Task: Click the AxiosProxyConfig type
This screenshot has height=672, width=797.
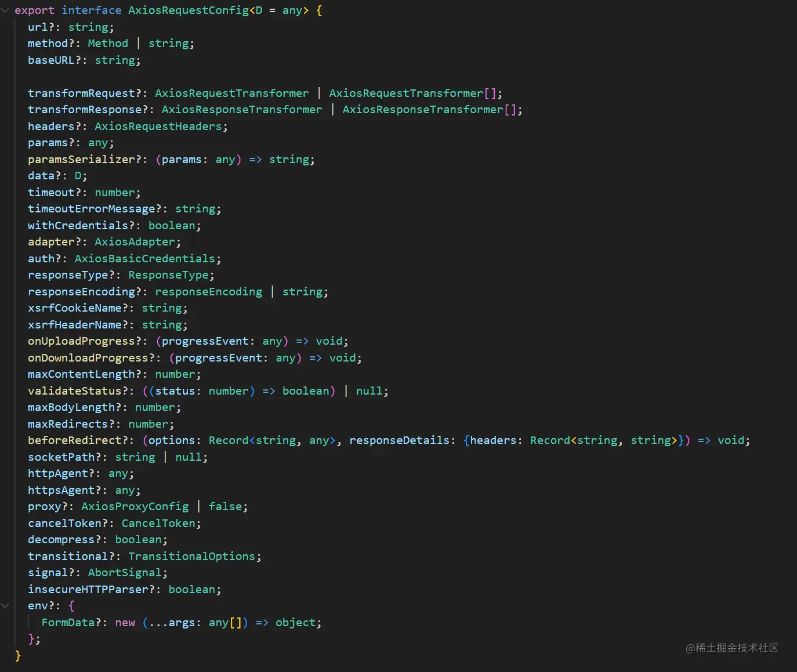Action: [x=135, y=507]
